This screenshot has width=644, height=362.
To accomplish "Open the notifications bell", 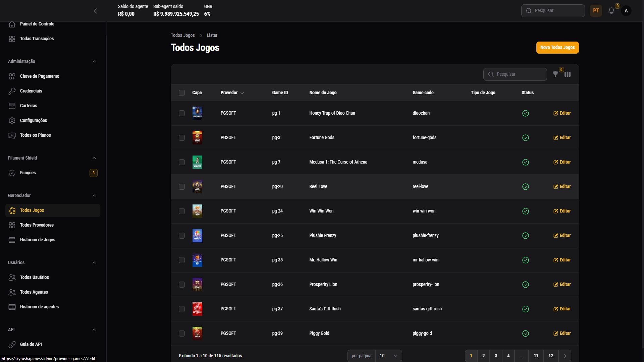I will (611, 11).
